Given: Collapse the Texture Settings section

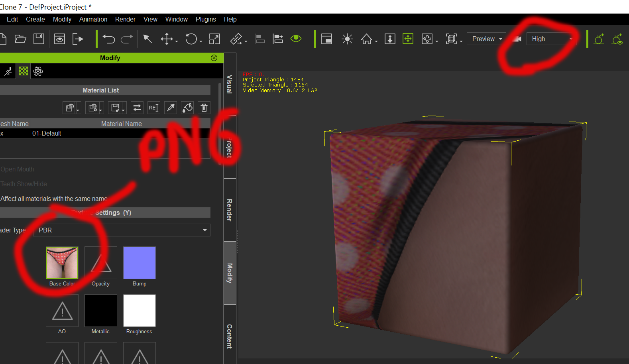Looking at the screenshot, I should point(105,212).
